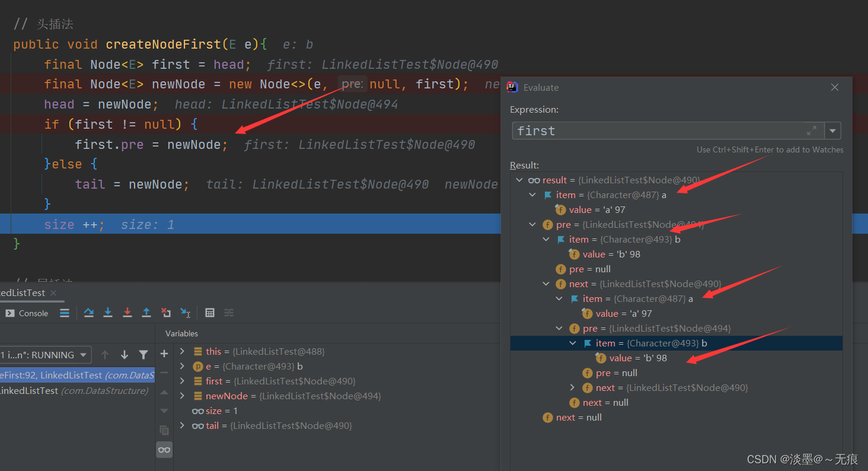Click the Move Watch Up triangle
Viewport: 868px width, 471px height.
pos(164,393)
